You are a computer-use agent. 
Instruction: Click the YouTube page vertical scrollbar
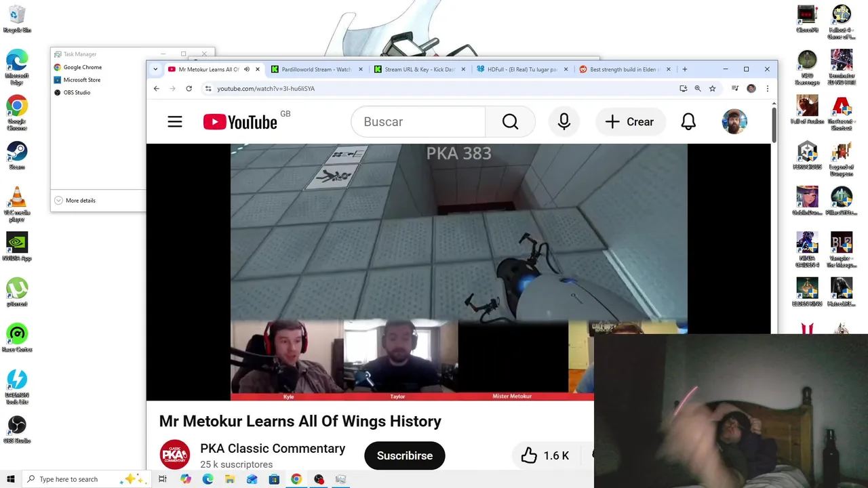(x=774, y=125)
